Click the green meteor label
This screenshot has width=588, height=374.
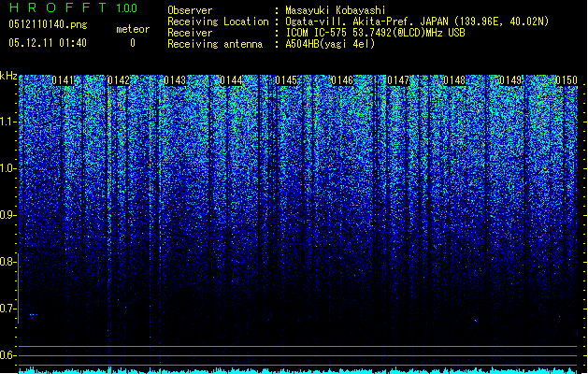133,29
